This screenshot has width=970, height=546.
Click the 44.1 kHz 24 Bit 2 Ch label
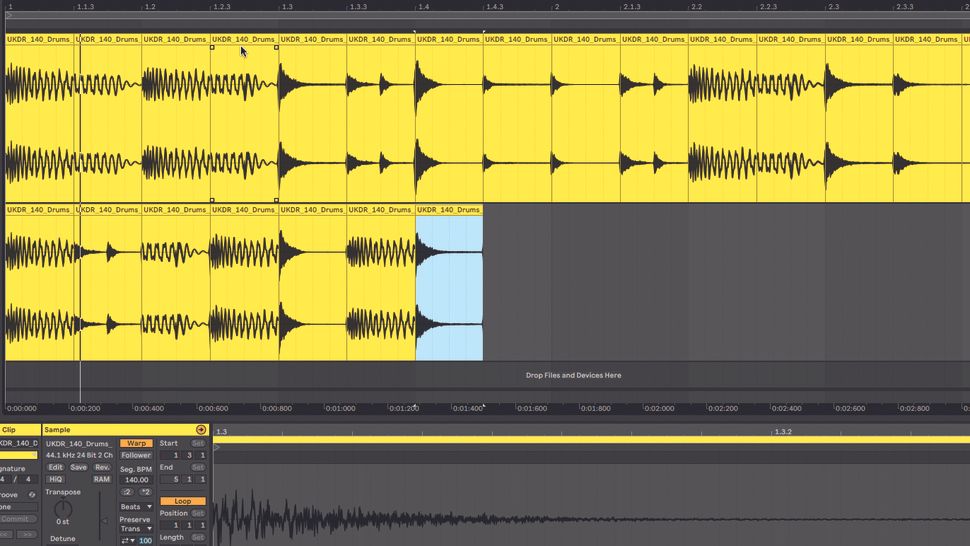79,455
